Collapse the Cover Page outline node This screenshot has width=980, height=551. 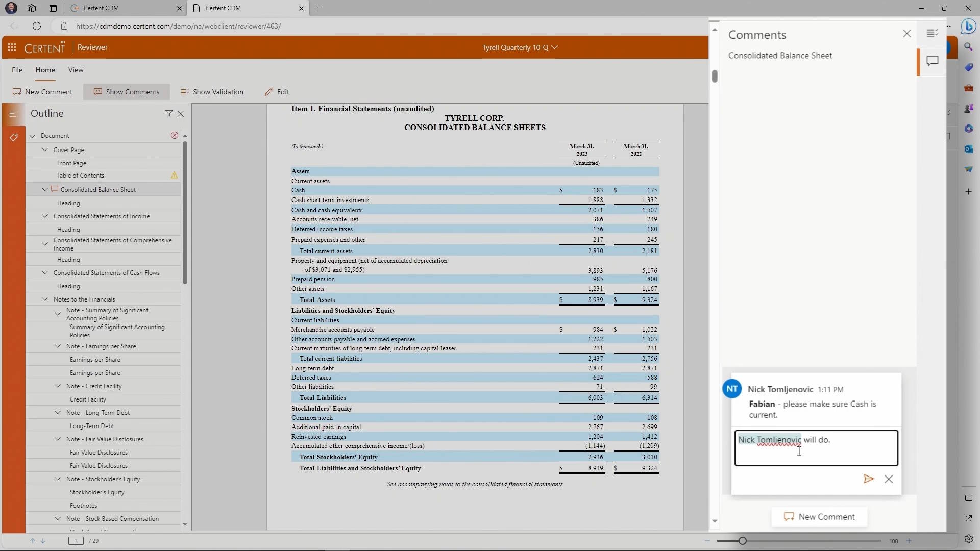click(x=45, y=149)
